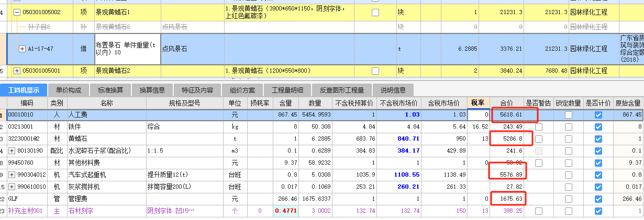Image resolution: width=644 pixels, height=220 pixels.
Task: Toggle 是否计价 for the 人工费 row
Action: point(598,114)
